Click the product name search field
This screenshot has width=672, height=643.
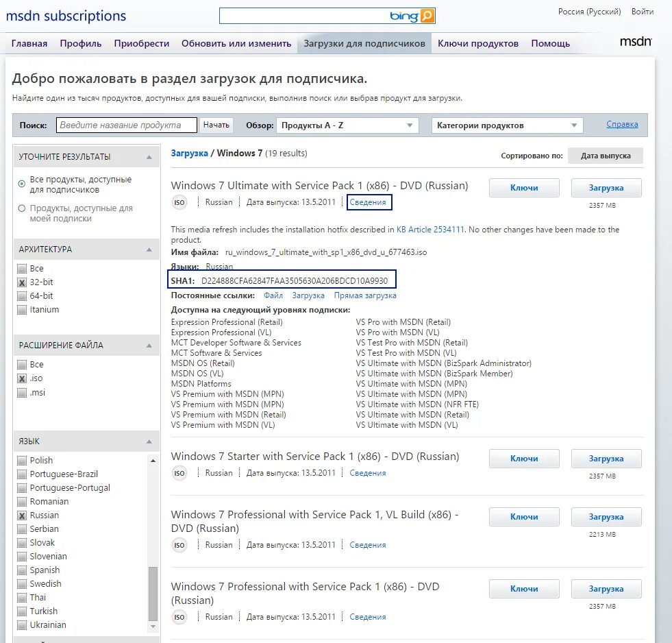click(127, 125)
